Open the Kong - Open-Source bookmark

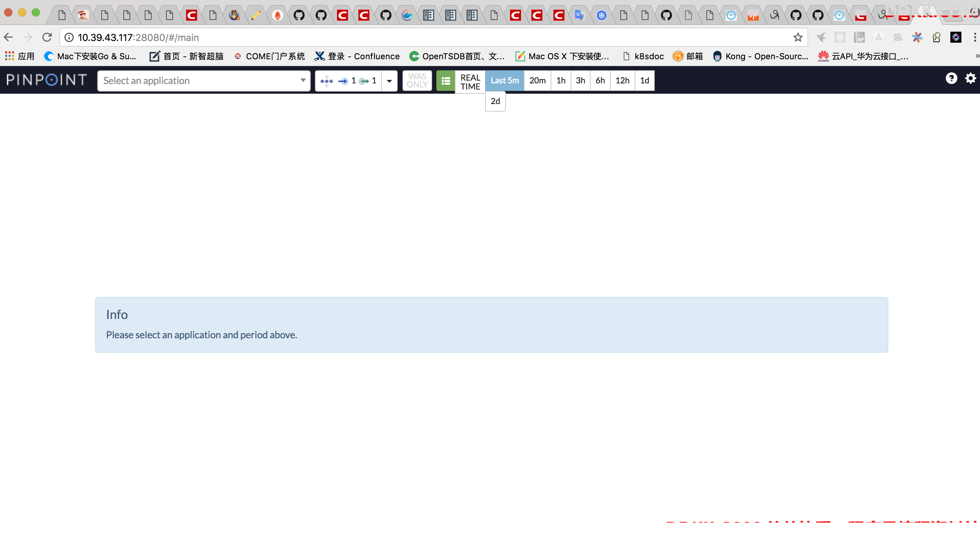[x=760, y=56]
